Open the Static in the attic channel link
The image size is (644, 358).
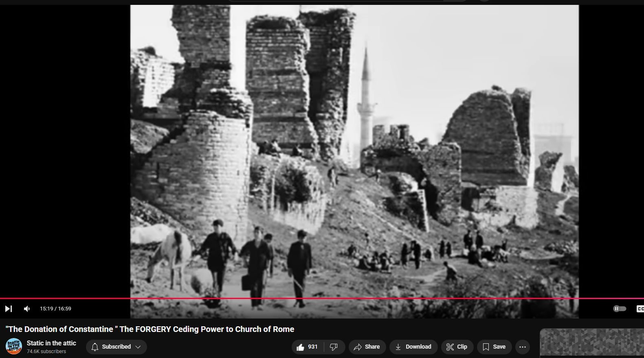51,343
